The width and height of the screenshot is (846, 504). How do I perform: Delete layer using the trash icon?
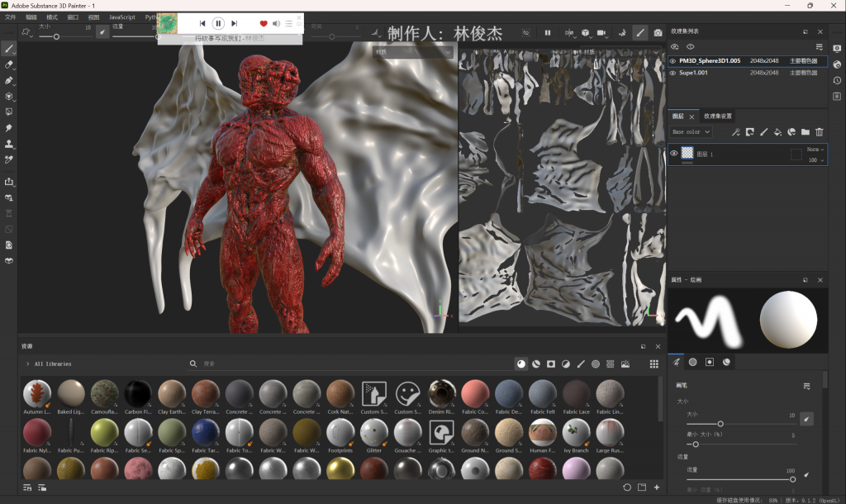820,131
